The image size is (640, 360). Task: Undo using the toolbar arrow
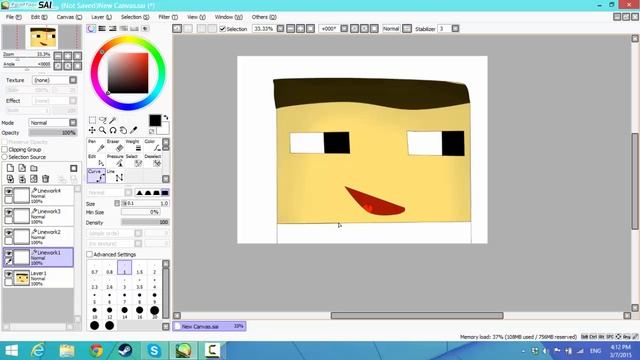[x=177, y=29]
